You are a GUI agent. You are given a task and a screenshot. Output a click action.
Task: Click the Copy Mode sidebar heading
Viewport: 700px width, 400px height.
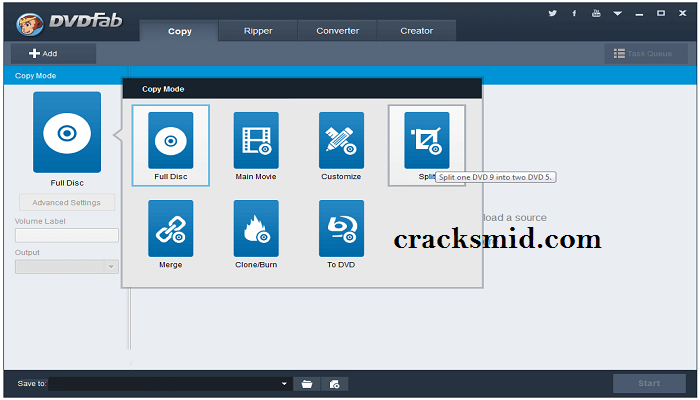click(x=35, y=76)
